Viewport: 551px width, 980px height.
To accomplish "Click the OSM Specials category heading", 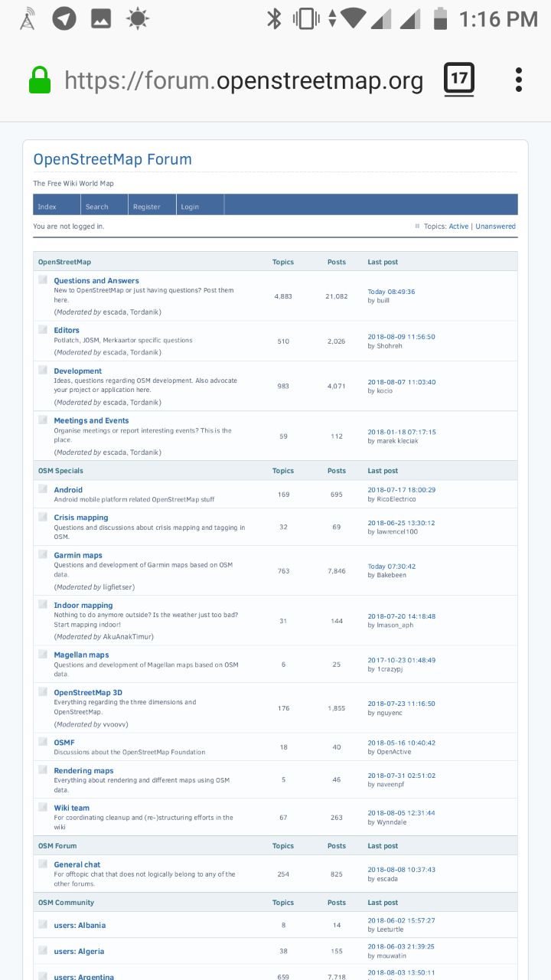I will point(60,471).
